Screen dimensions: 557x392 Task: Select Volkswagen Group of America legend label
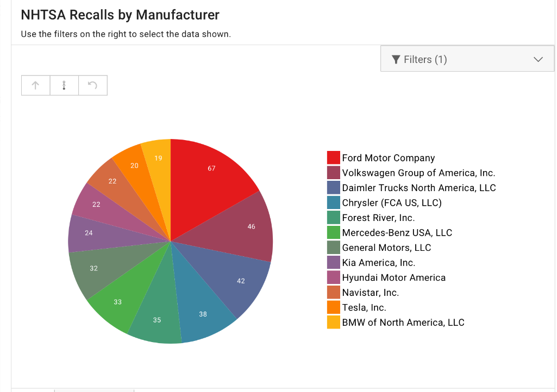click(418, 173)
